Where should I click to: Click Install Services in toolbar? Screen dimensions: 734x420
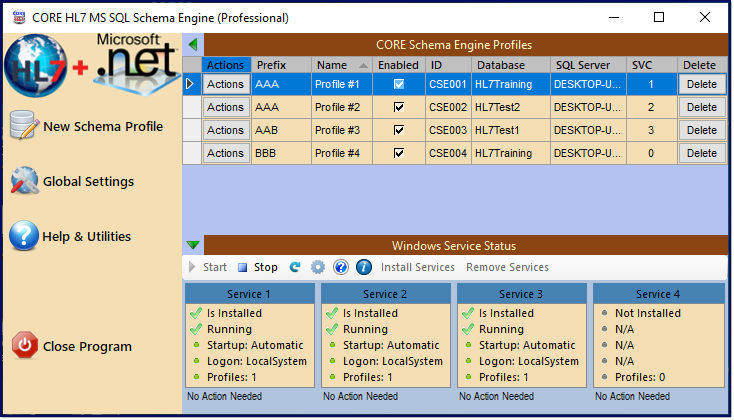pyautogui.click(x=418, y=267)
